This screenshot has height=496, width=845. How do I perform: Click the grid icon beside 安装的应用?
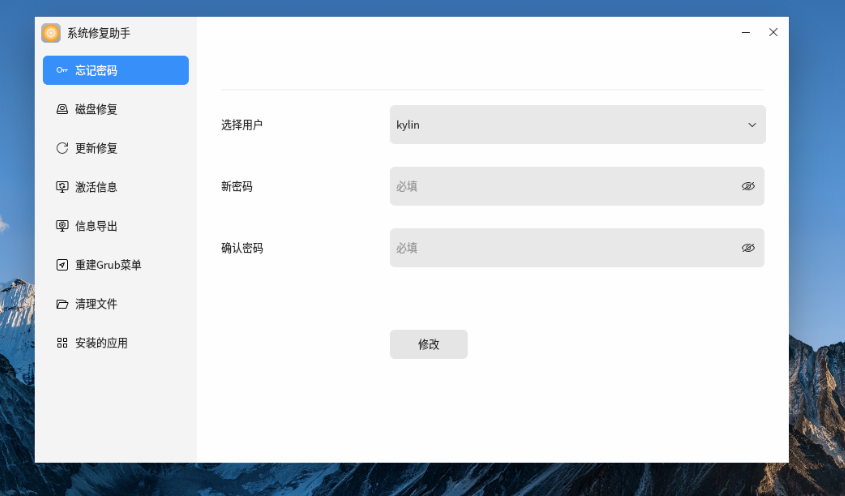pyautogui.click(x=62, y=343)
